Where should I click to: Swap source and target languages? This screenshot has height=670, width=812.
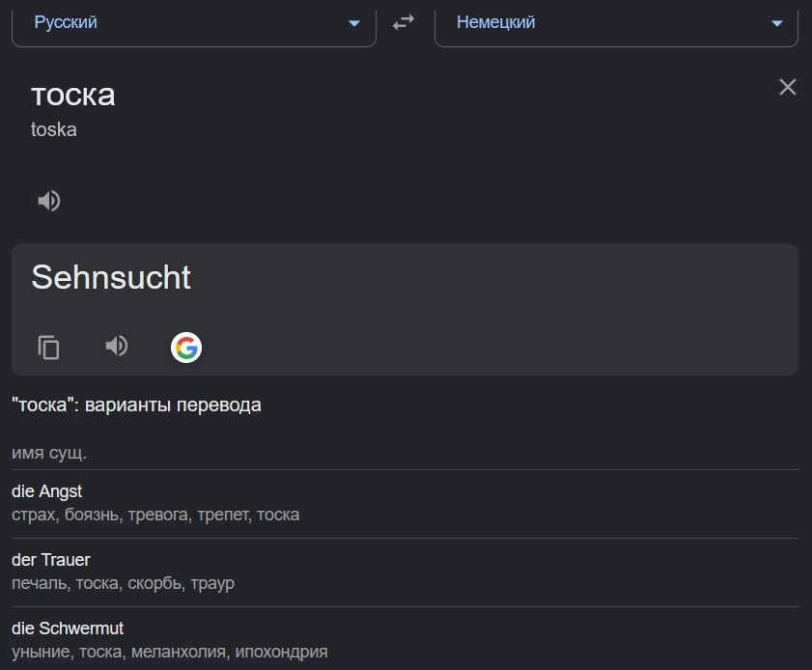point(404,22)
